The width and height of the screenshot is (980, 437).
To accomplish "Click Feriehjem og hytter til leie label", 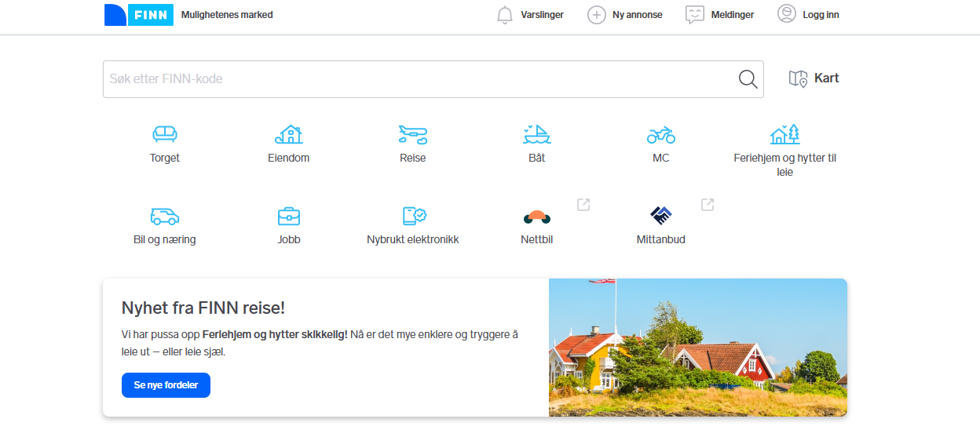I will [x=785, y=165].
